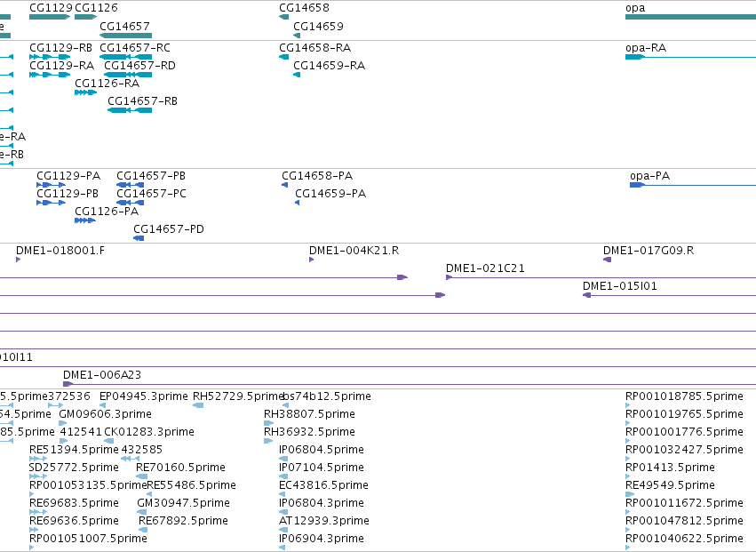Select transcript opa-RA
Screen dimensions: 756x552
coord(646,48)
